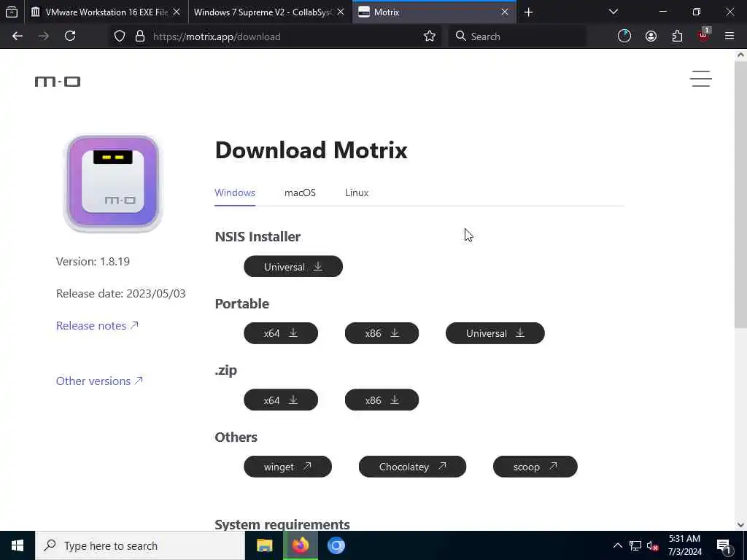Open the list all tabs dropdown
This screenshot has height=560, width=747.
click(613, 12)
